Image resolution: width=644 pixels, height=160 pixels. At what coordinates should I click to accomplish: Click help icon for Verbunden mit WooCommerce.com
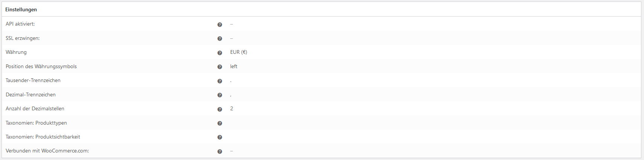click(x=220, y=151)
